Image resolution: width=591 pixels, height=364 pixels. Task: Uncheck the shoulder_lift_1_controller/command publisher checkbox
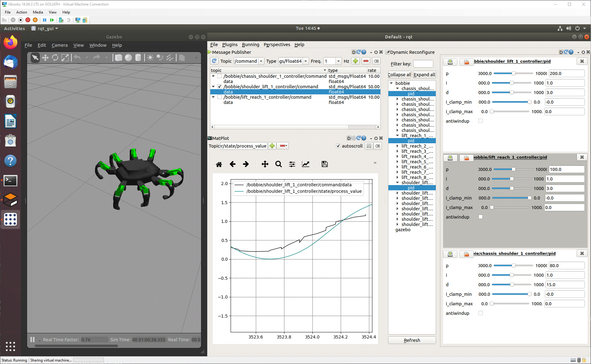[220, 87]
